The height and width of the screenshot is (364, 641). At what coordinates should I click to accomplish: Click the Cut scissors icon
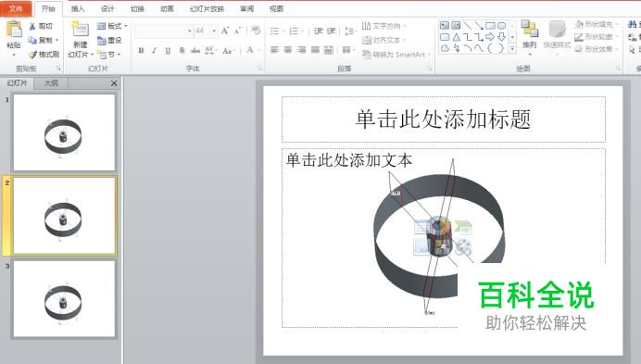32,26
